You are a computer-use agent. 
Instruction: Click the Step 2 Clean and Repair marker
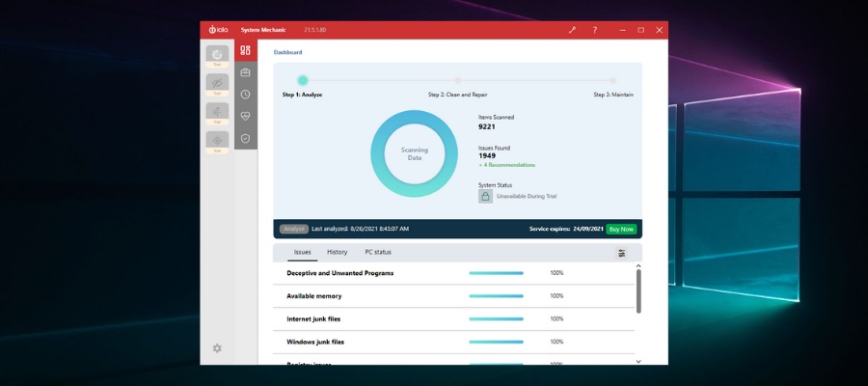click(458, 80)
